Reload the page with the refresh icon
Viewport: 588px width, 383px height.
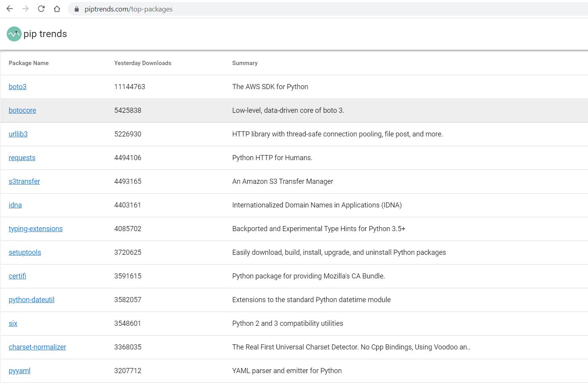[x=41, y=9]
